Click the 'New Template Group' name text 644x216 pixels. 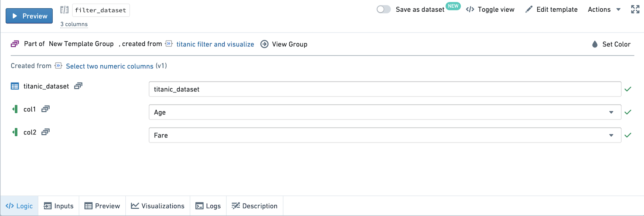point(81,44)
